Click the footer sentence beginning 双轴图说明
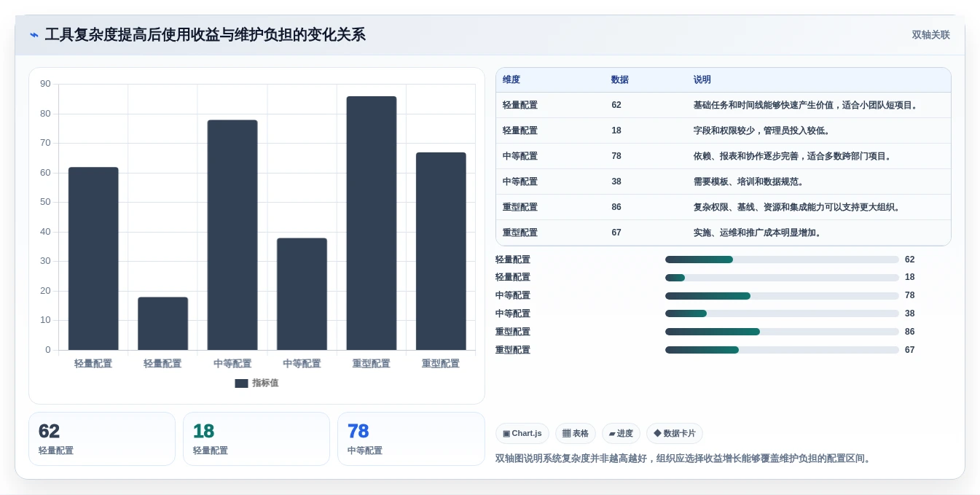Image resolution: width=980 pixels, height=495 pixels. (x=683, y=459)
